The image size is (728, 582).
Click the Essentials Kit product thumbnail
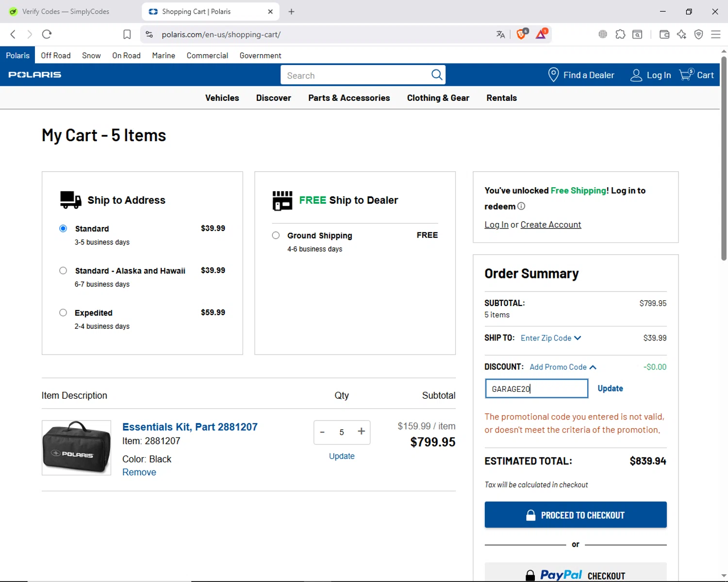click(x=77, y=448)
